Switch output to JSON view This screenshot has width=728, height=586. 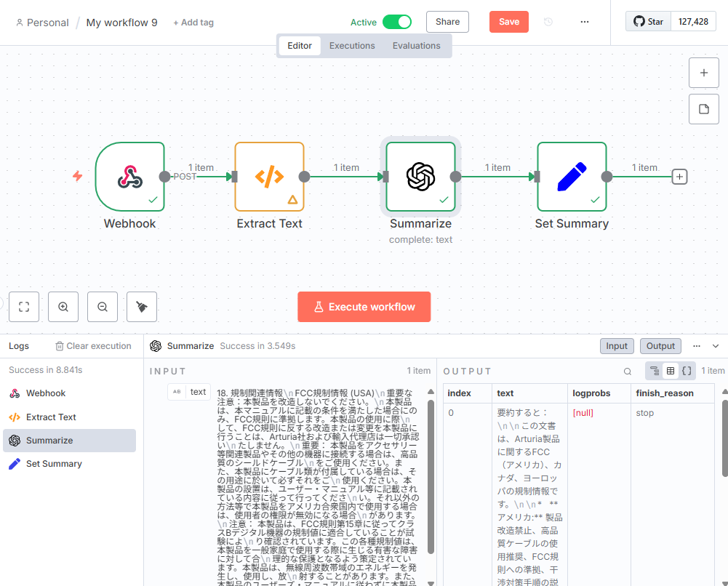point(687,371)
